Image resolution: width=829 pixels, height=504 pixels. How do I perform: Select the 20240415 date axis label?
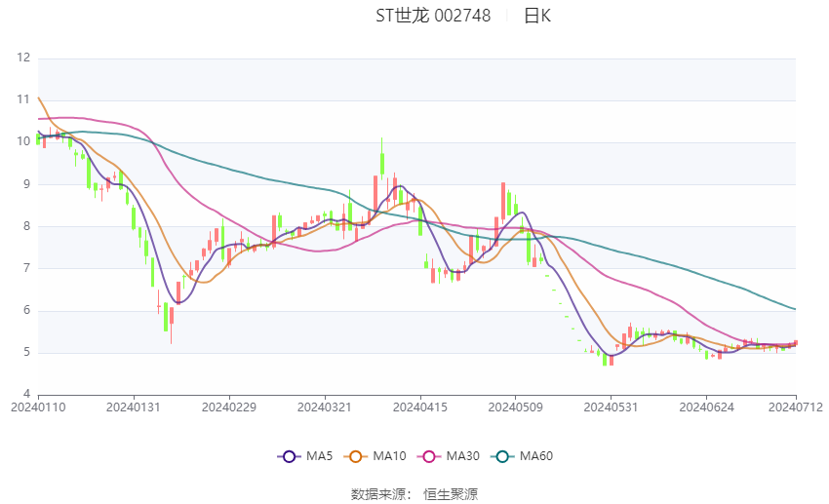click(419, 407)
